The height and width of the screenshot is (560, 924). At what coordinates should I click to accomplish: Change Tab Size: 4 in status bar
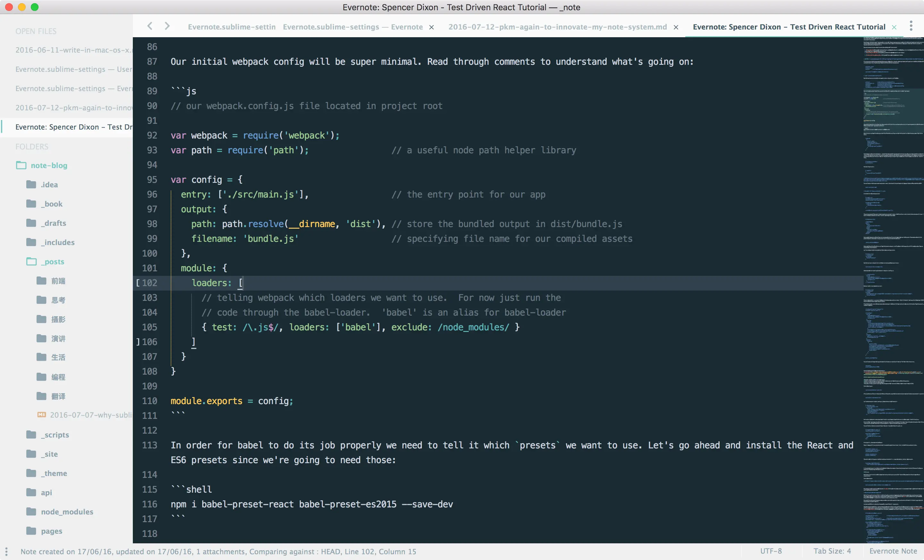tap(832, 551)
